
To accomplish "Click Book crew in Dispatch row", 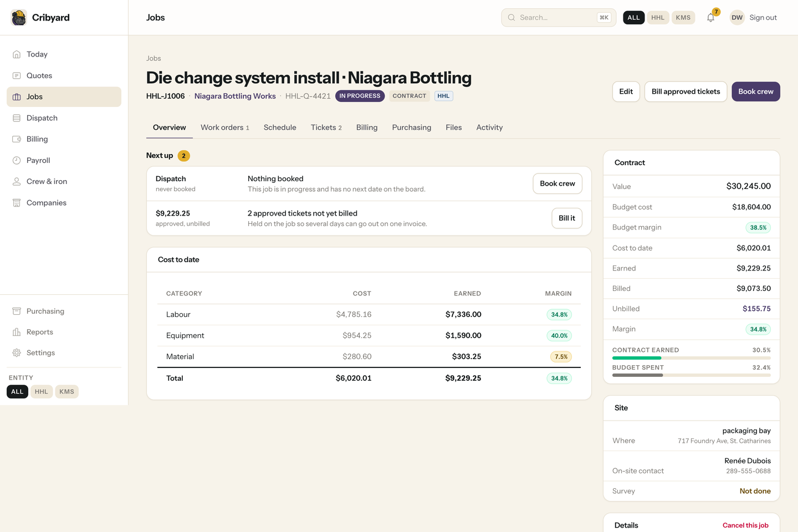I will pyautogui.click(x=557, y=183).
